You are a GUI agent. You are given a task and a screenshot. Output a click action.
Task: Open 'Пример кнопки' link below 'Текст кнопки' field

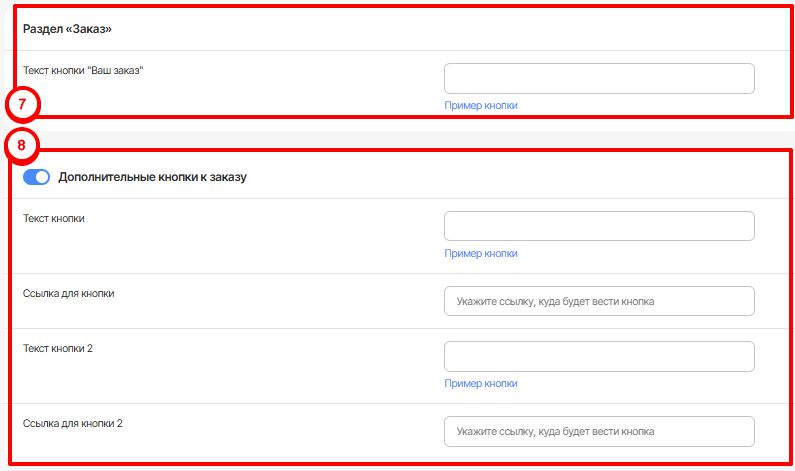tap(481, 253)
